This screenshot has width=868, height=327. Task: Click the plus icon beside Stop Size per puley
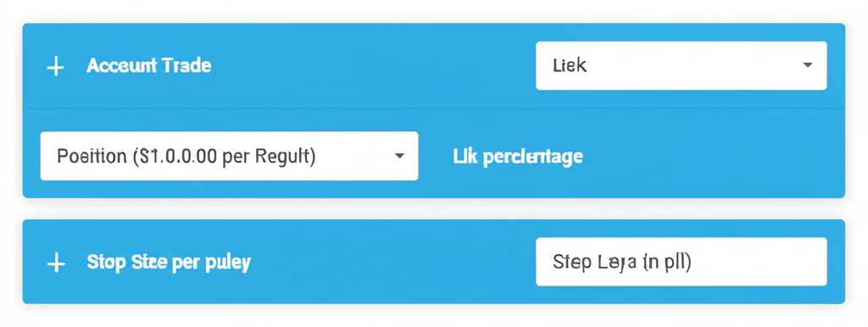click(55, 263)
